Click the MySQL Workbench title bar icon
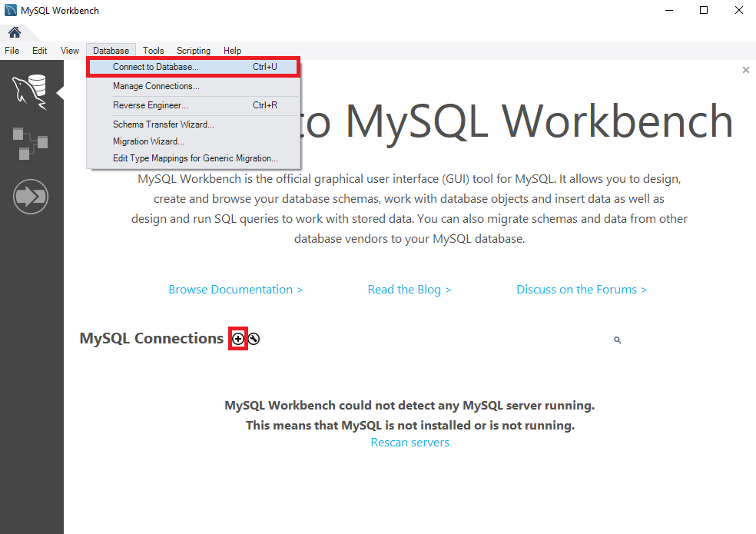Image resolution: width=756 pixels, height=534 pixels. point(11,10)
